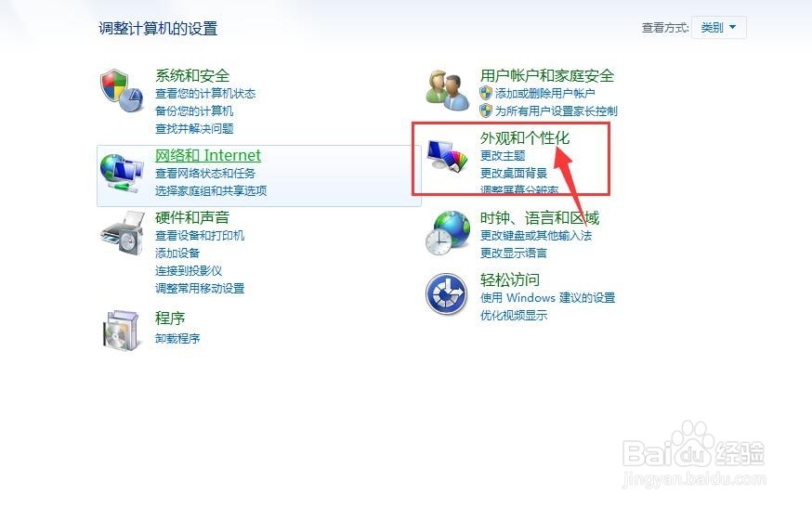Click the Network and Internet globe icon
The height and width of the screenshot is (507, 812).
tap(122, 173)
